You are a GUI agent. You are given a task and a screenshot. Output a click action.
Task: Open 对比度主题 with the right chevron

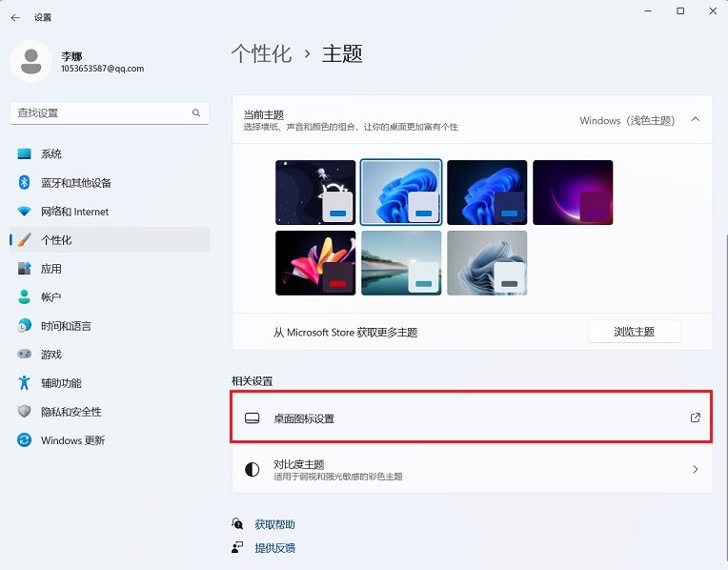click(x=695, y=469)
